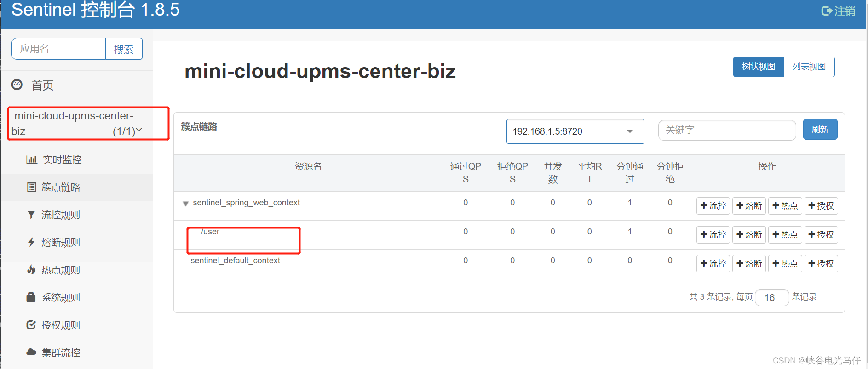Click the 通过QPS column header
The width and height of the screenshot is (868, 369).
pos(466,173)
